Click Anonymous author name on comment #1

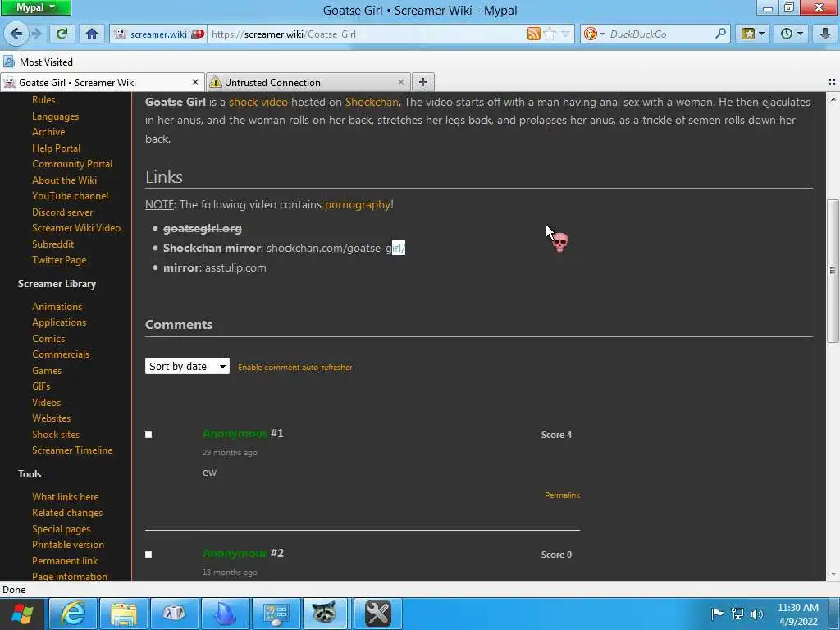[x=235, y=433]
